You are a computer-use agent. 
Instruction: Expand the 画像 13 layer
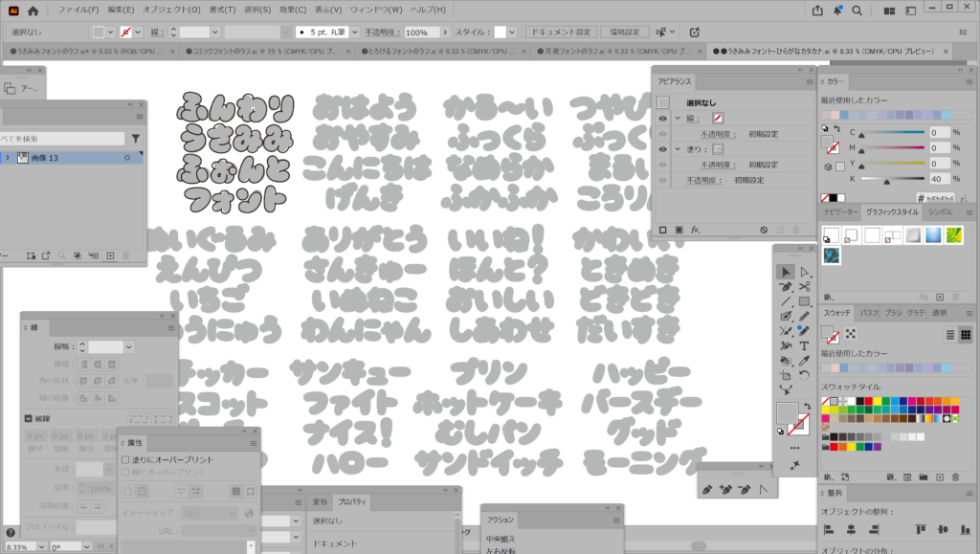[x=9, y=158]
